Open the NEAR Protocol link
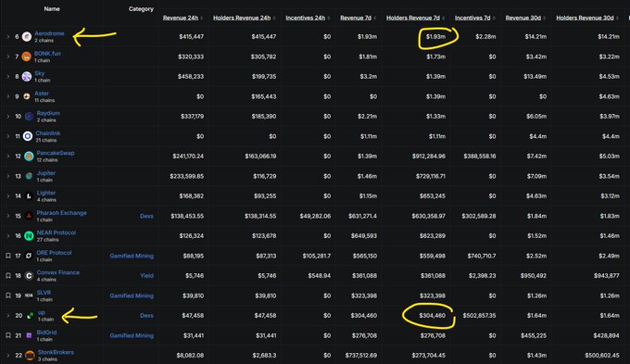Screen dimensions: 630x364 click(x=57, y=232)
